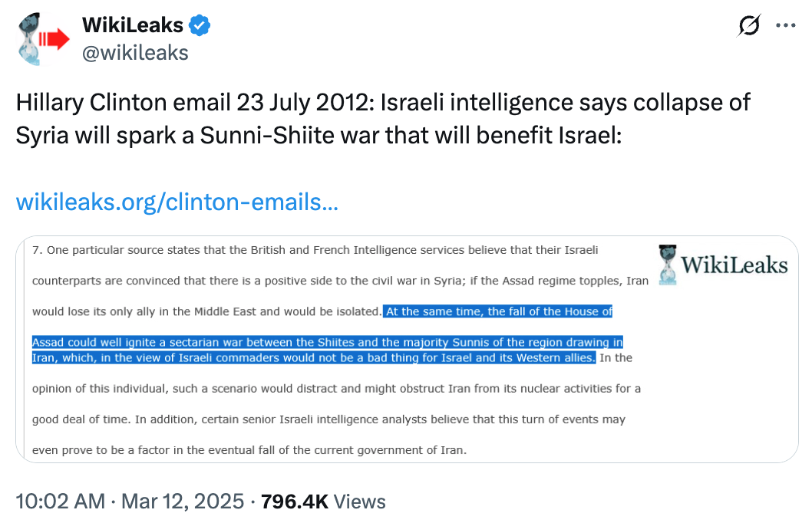Click the red arrow on the avatar
The height and width of the screenshot is (523, 812).
[54, 39]
